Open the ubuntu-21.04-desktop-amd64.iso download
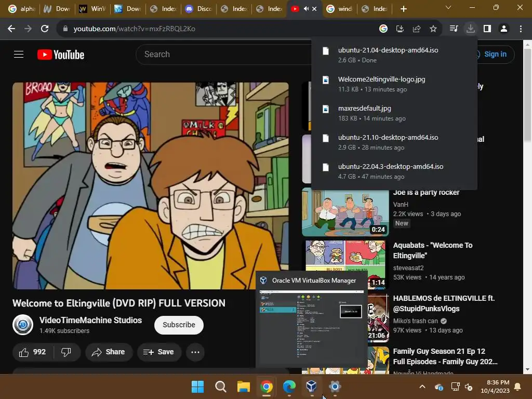532x399 pixels. [x=394, y=55]
